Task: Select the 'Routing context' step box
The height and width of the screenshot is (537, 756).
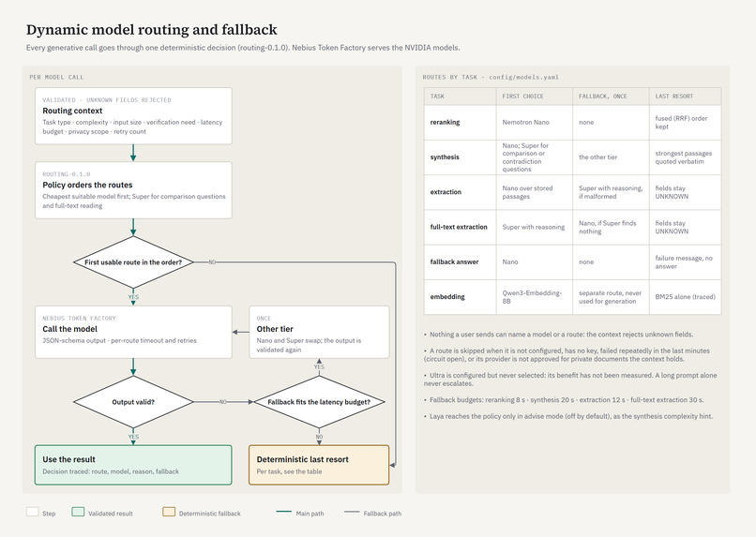Action: click(133, 116)
